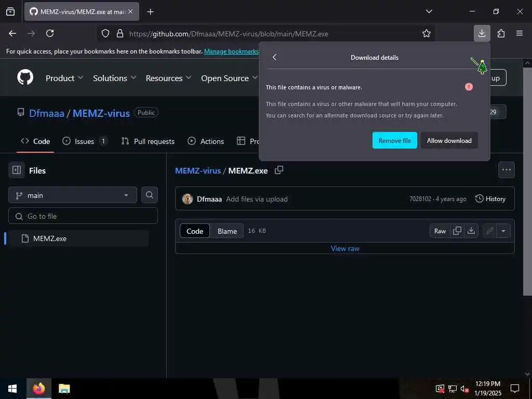Copy the file path icon

tap(279, 170)
